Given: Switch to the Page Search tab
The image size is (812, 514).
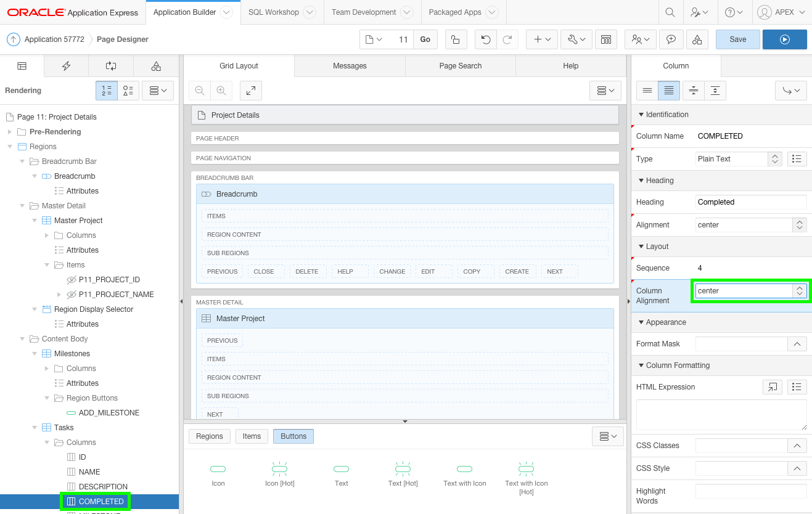Looking at the screenshot, I should coord(460,66).
